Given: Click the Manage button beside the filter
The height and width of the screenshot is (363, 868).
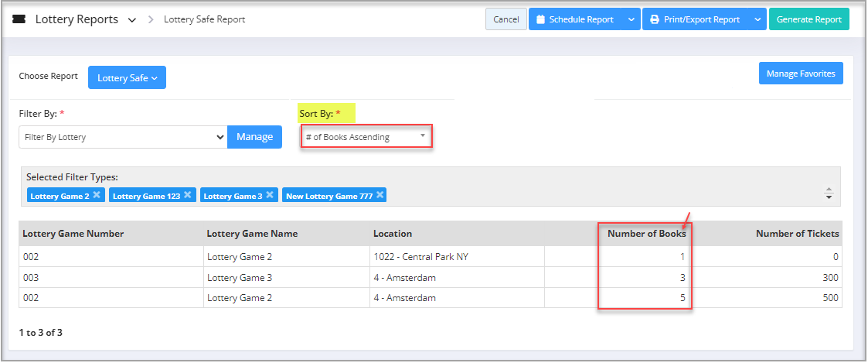Looking at the screenshot, I should (x=254, y=137).
